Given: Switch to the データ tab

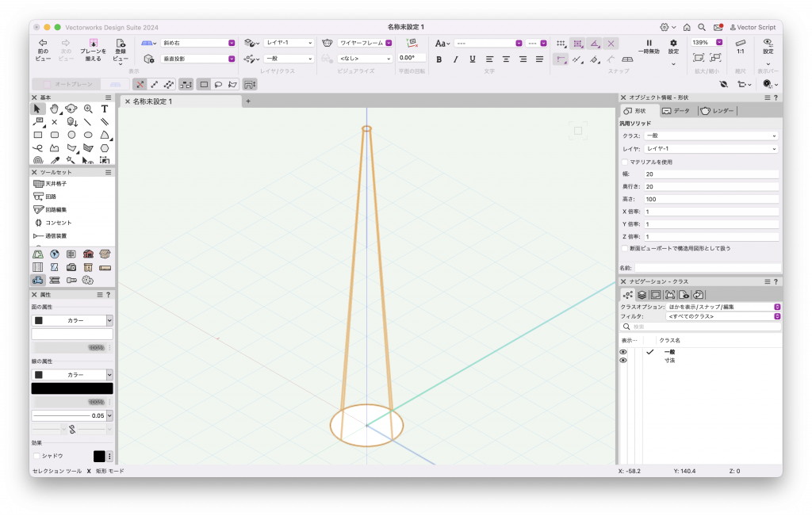Looking at the screenshot, I should [676, 111].
